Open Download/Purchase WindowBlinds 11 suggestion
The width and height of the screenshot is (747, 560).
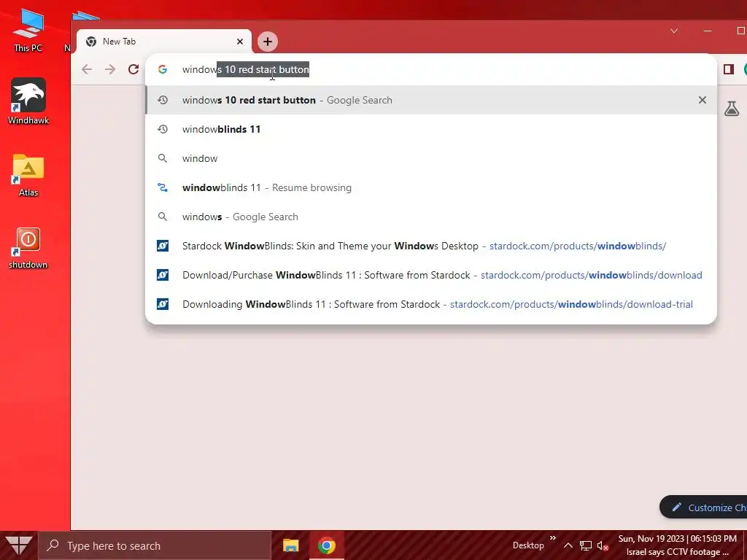coord(430,275)
